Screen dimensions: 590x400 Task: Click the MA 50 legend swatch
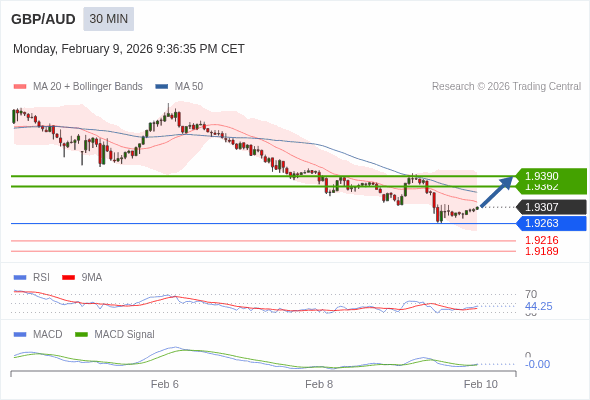click(162, 87)
